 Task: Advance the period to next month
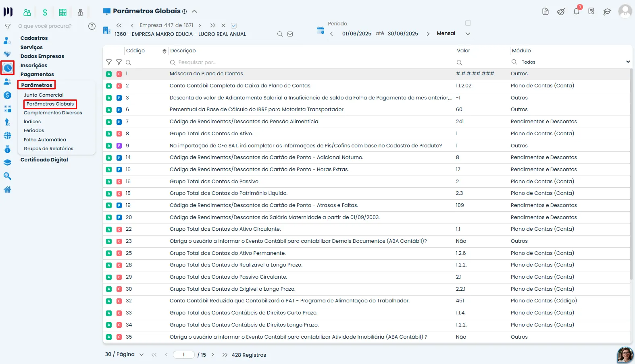point(428,34)
